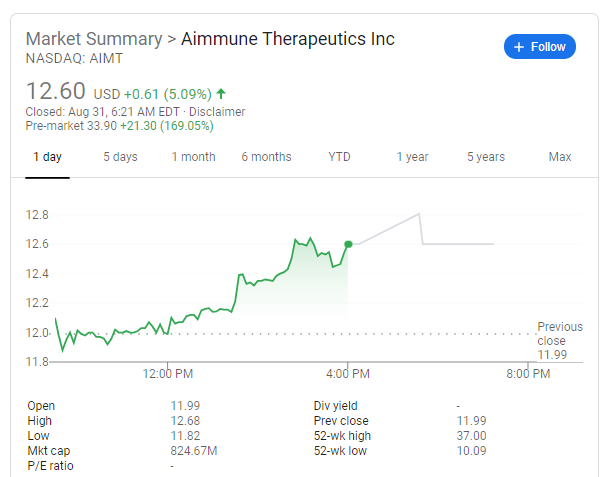Image resolution: width=611 pixels, height=477 pixels.
Task: Click the green current price dot on chart
Action: point(348,244)
